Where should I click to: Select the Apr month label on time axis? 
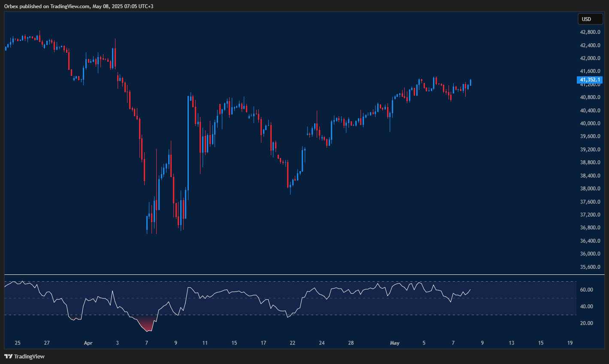pyautogui.click(x=88, y=343)
